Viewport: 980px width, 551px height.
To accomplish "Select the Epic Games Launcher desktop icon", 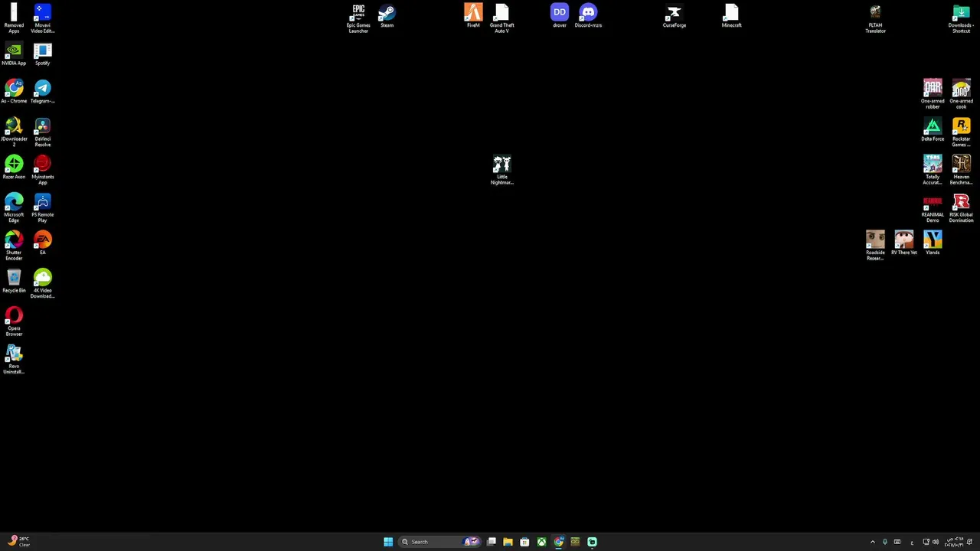I will point(358,18).
